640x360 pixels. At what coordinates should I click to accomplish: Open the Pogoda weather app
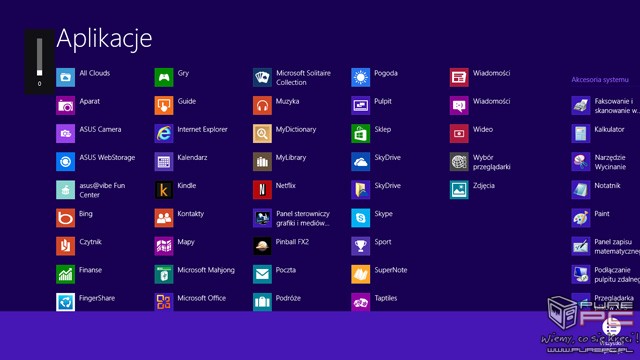pos(360,77)
